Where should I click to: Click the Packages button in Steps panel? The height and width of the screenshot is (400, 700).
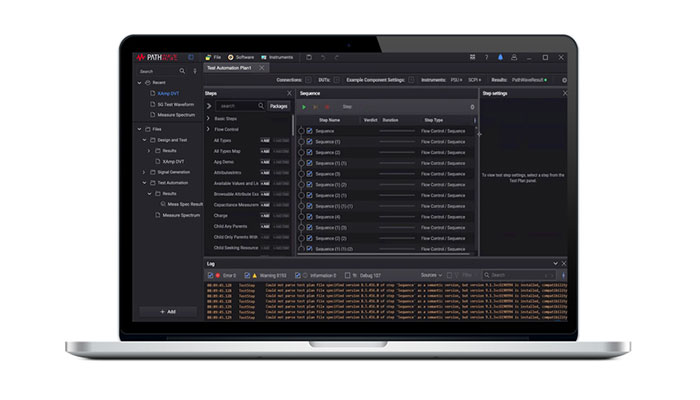[279, 105]
